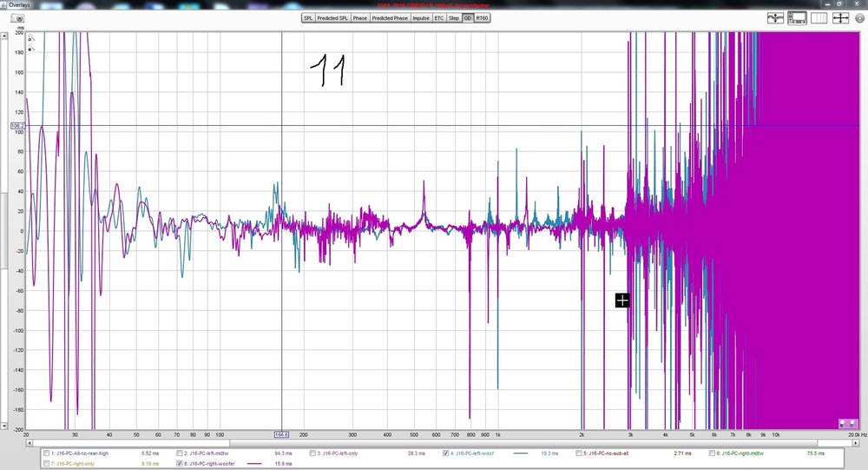Open the Impulse overlay tab
This screenshot has width=868, height=470.
click(421, 18)
